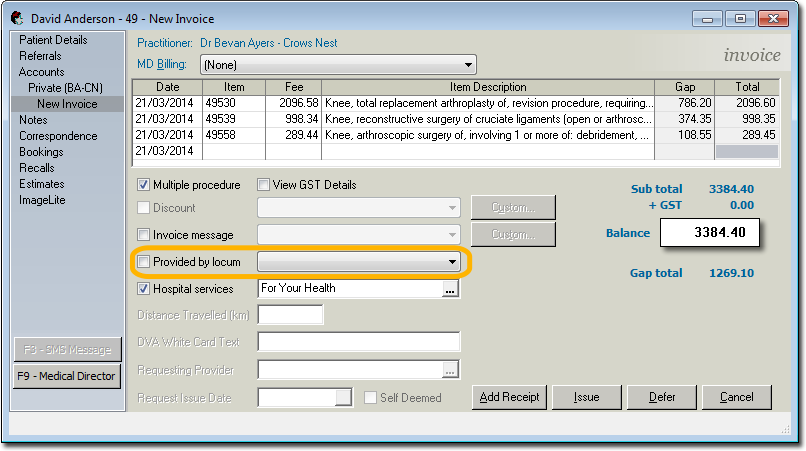Viewport: 806px width, 451px height.
Task: Go to Correspondence section
Action: [x=58, y=136]
